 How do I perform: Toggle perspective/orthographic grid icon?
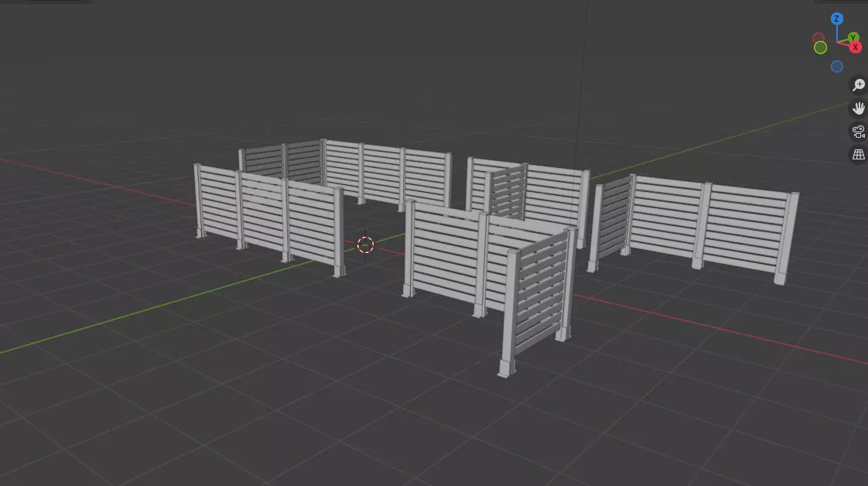(859, 155)
